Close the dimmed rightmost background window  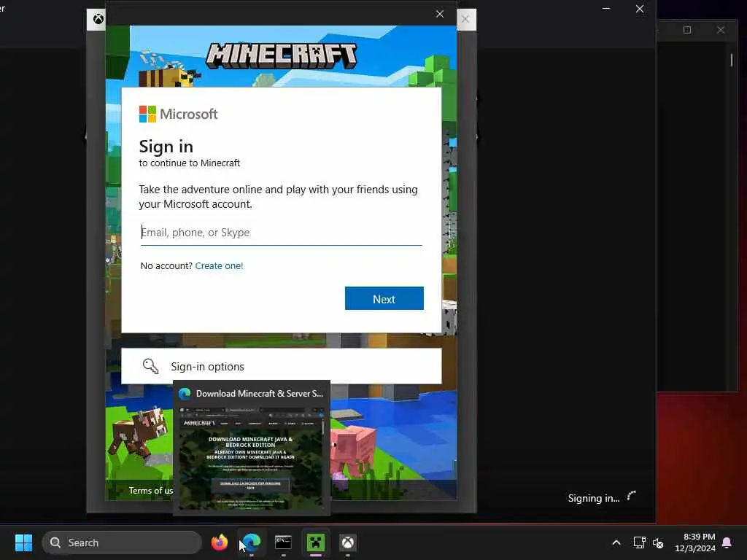(721, 30)
